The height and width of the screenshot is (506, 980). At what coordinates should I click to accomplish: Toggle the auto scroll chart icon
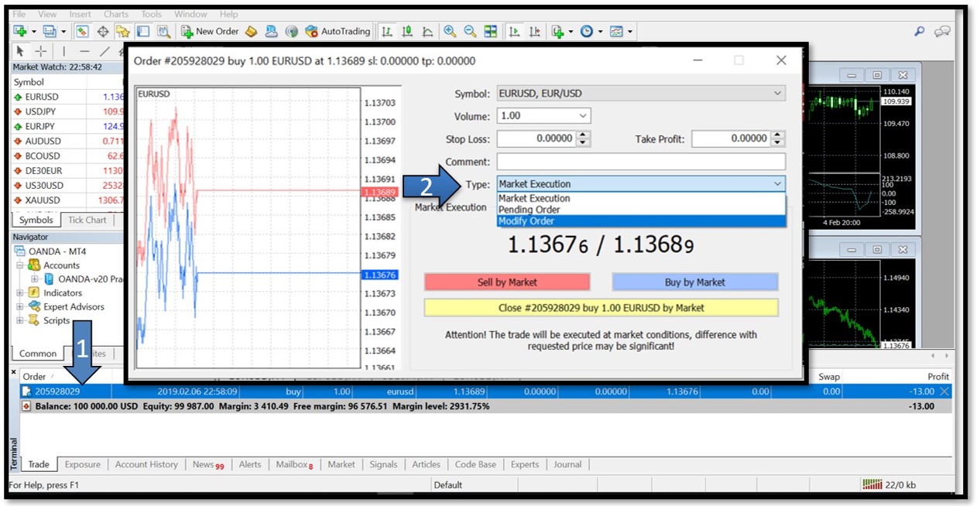click(514, 32)
